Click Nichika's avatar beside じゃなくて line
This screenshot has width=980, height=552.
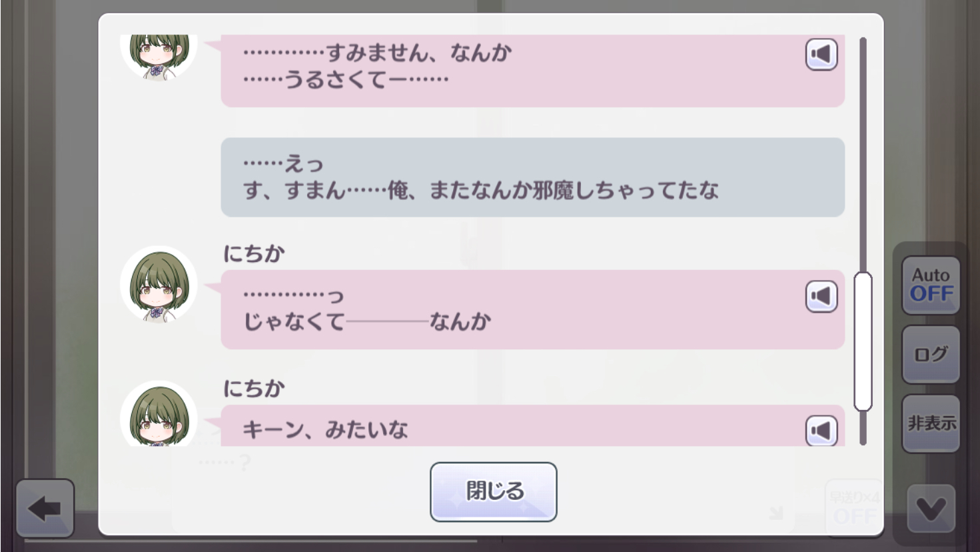(159, 285)
